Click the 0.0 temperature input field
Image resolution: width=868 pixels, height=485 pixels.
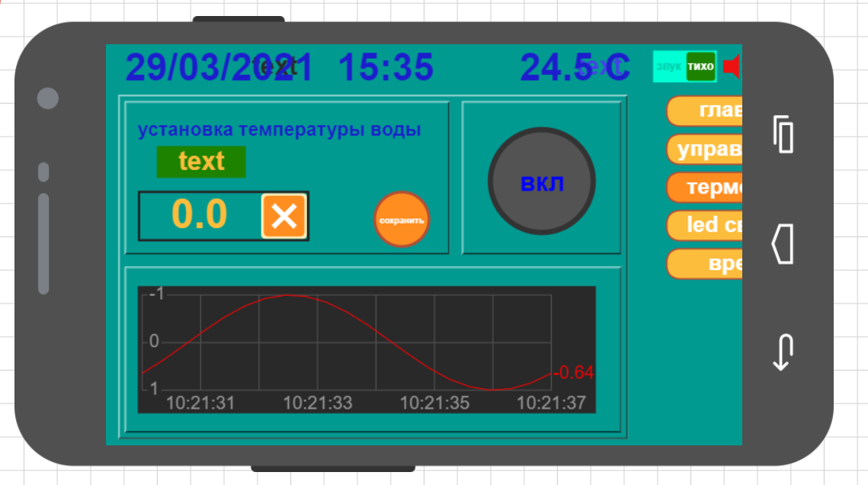click(x=200, y=216)
